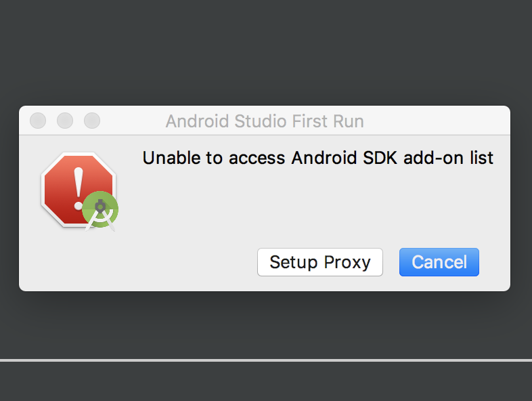Select the green Android Studio badge icon
532x401 pixels.
click(x=100, y=209)
